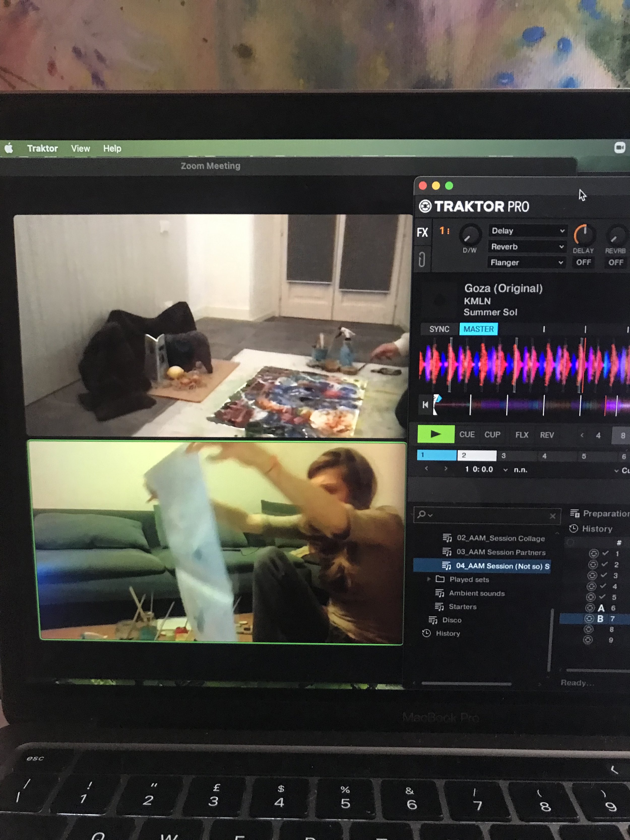This screenshot has height=840, width=630.
Task: Click the main waveform display
Action: 524,364
